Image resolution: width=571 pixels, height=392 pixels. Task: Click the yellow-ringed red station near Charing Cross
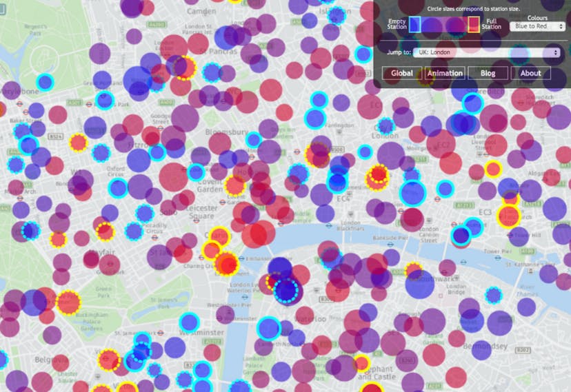(226, 264)
